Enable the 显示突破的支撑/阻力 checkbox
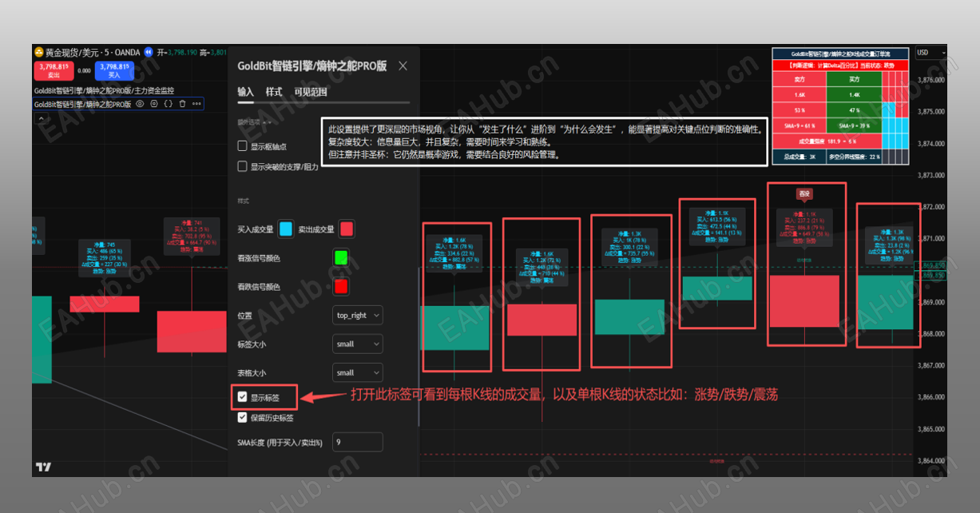The height and width of the screenshot is (513, 980). tap(243, 166)
